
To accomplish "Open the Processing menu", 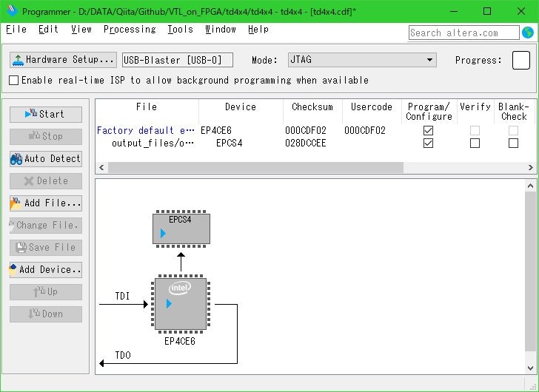I will point(130,30).
